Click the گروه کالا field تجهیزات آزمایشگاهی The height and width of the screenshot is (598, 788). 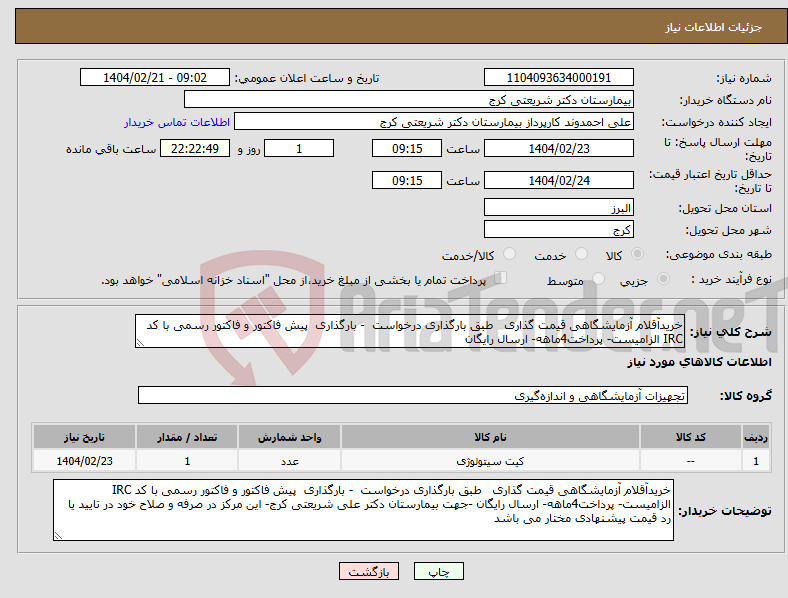[x=413, y=395]
